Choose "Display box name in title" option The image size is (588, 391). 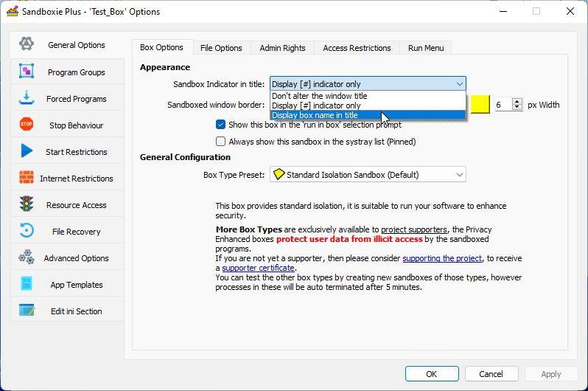pos(368,115)
